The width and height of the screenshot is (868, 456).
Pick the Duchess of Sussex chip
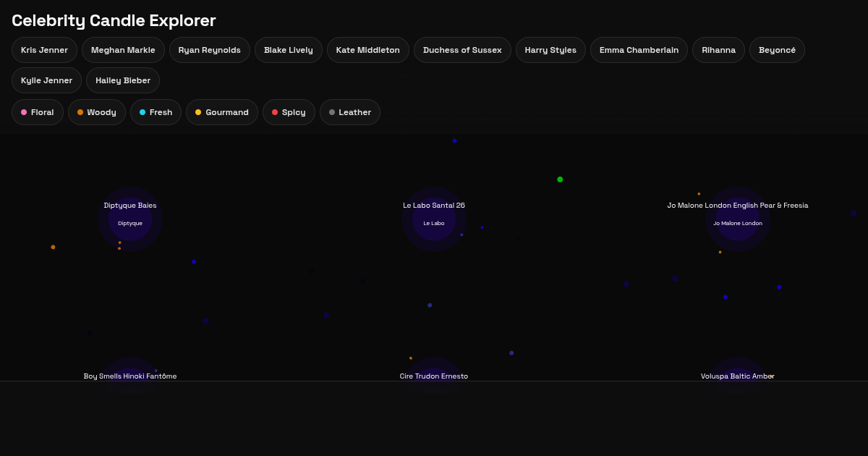tap(462, 50)
